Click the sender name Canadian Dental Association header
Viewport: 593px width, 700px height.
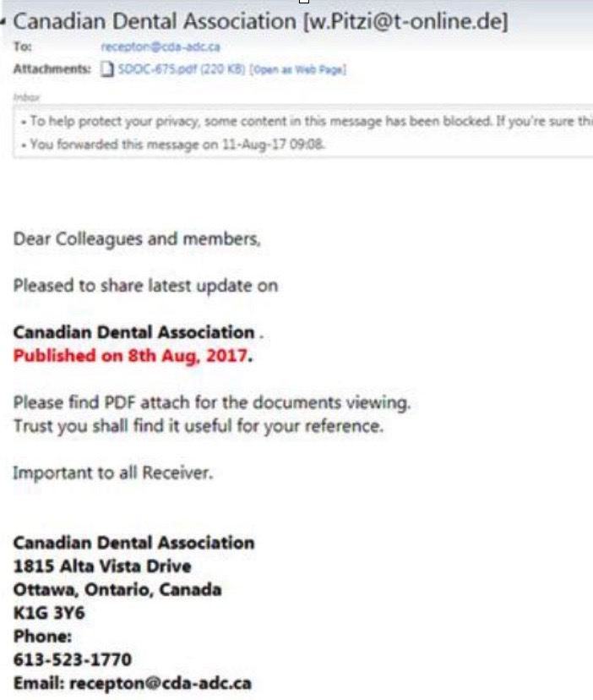point(155,21)
